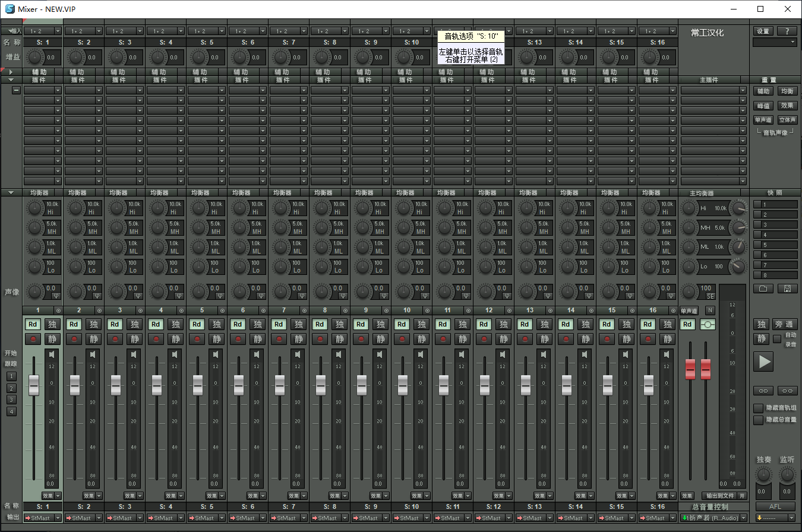Toggle Rd automation read on channel 2

point(74,324)
